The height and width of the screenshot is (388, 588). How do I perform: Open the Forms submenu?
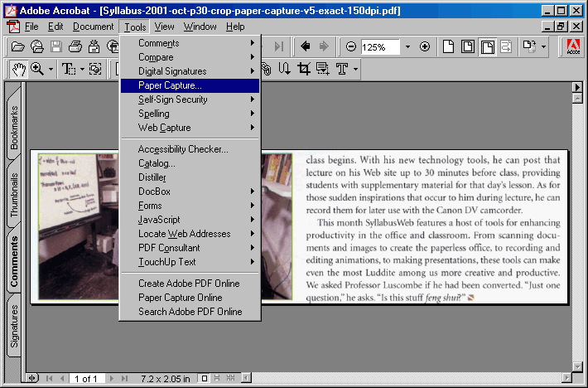click(190, 206)
